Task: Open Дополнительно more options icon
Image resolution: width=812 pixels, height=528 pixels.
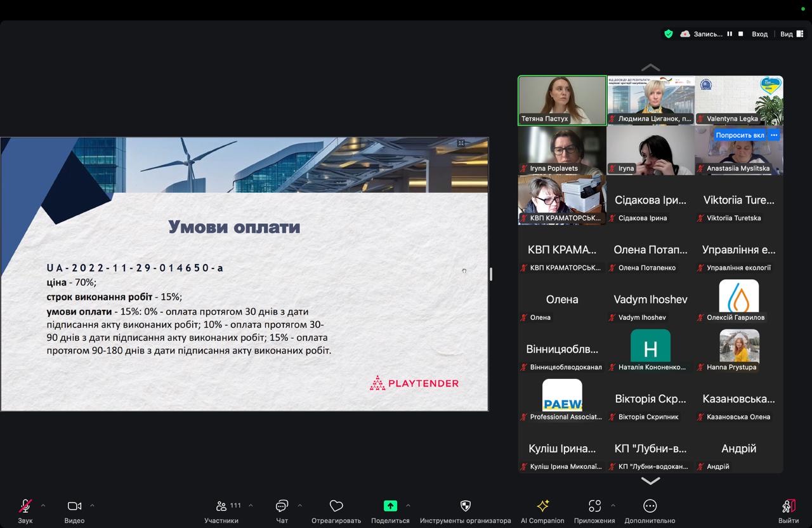Action: point(650,506)
